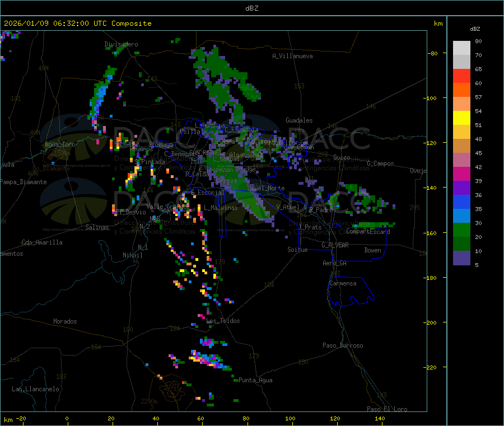Viewport: 504px width, 426px height.
Task: Click the -20 km x-axis tick label
Action: (x=21, y=418)
